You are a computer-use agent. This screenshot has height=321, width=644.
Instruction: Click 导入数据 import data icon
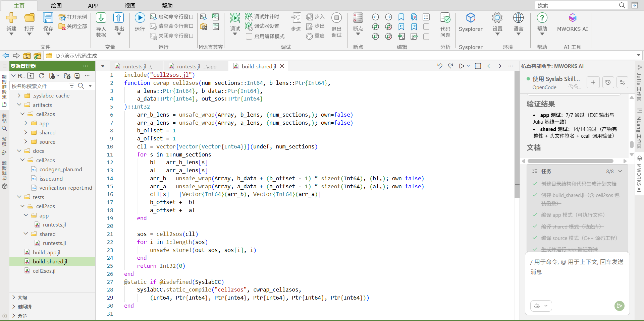tap(101, 18)
